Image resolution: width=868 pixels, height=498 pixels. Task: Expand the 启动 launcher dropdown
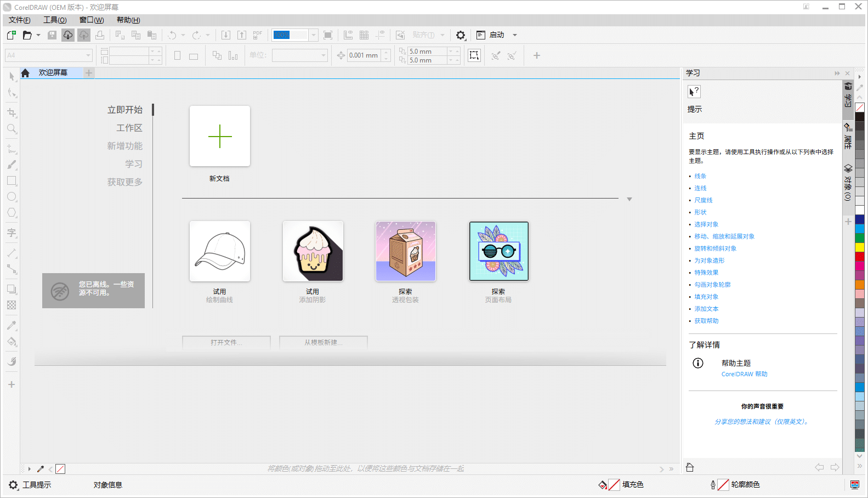click(x=514, y=35)
